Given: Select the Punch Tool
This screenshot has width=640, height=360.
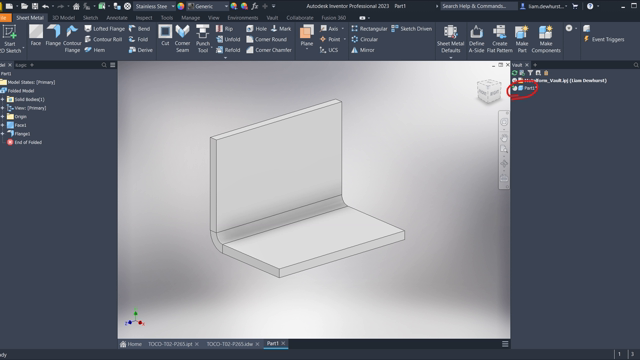Looking at the screenshot, I should [x=202, y=39].
